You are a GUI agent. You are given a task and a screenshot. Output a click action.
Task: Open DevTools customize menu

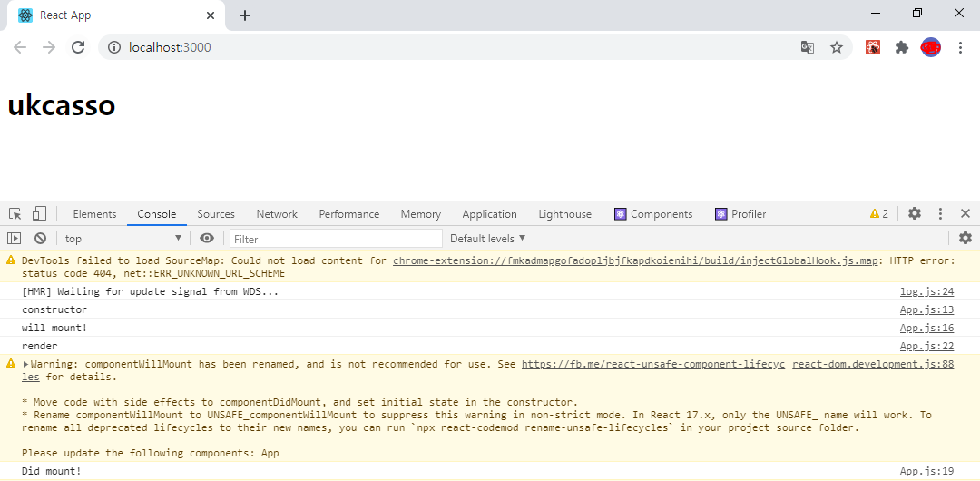pyautogui.click(x=940, y=214)
